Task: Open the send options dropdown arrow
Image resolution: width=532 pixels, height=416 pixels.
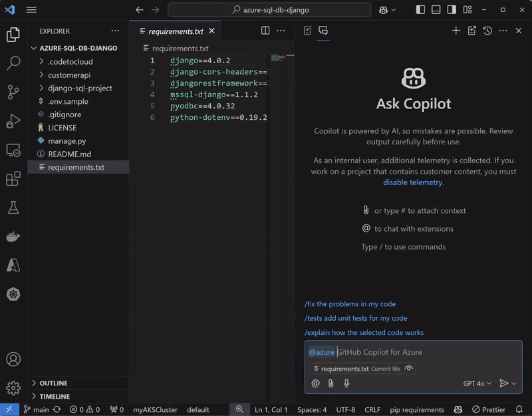Action: tap(514, 383)
